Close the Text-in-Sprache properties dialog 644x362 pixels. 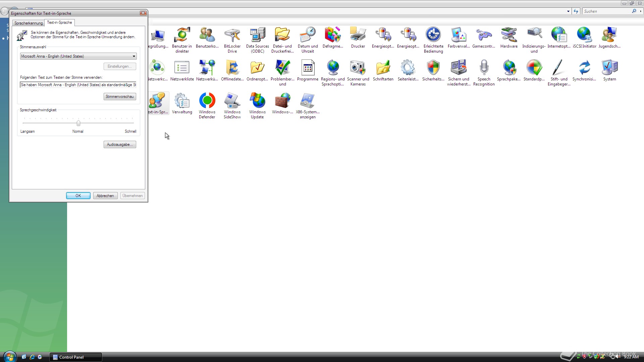tap(143, 13)
